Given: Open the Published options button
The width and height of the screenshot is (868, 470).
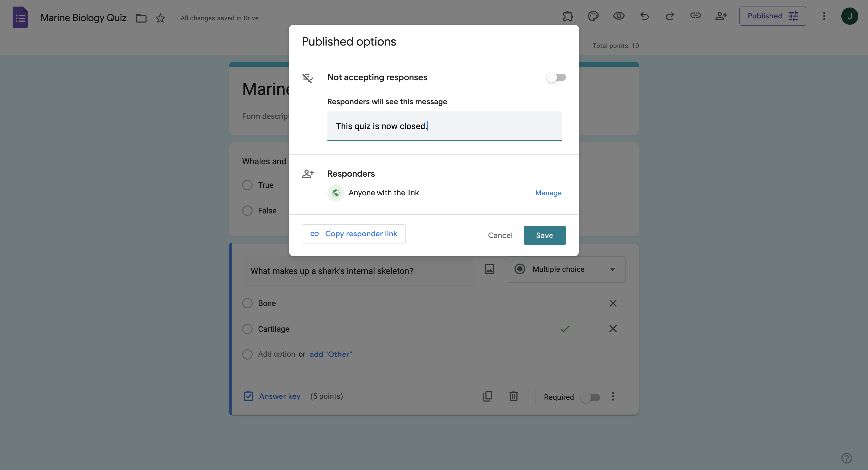Looking at the screenshot, I should (772, 16).
